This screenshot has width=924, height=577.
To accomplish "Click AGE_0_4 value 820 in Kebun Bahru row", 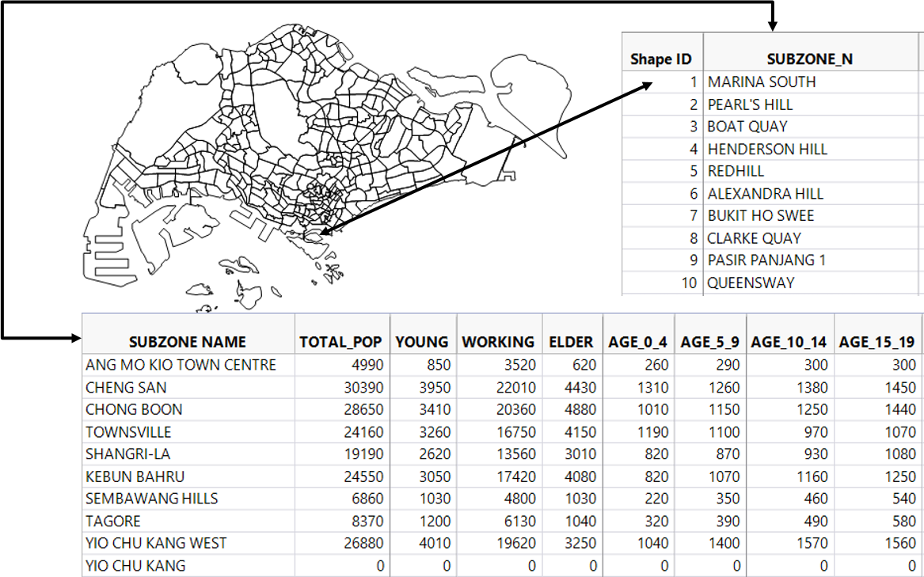I will pyautogui.click(x=638, y=476).
